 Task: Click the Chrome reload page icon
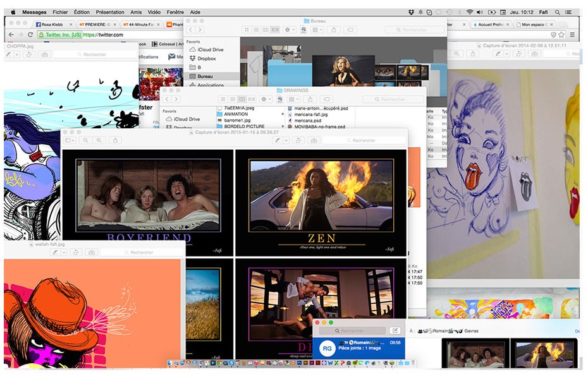click(30, 35)
